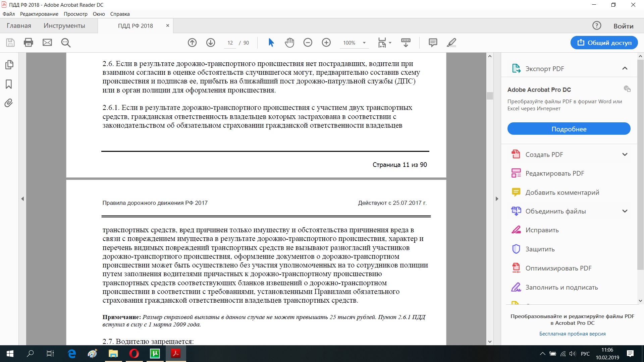This screenshot has width=644, height=362.
Task: Click the zoom out minus icon
Action: pos(308,43)
